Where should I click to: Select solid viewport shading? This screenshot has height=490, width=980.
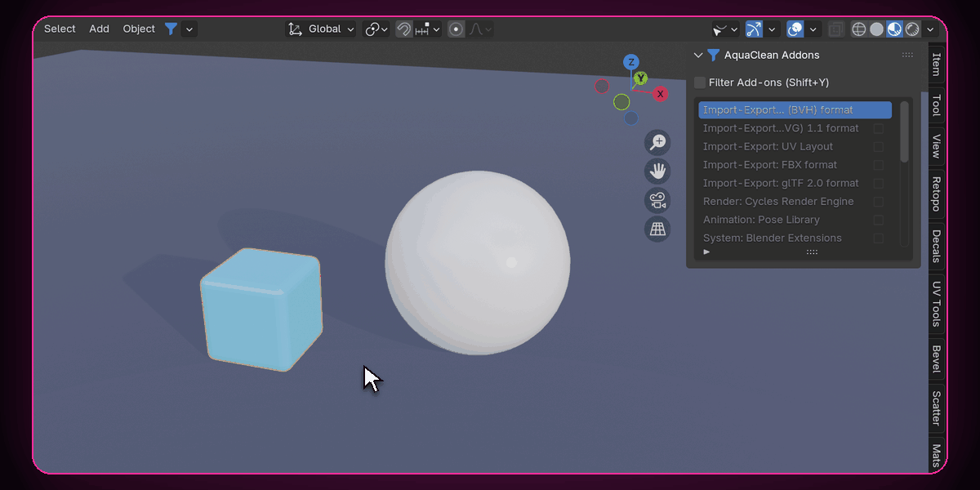coord(877,29)
